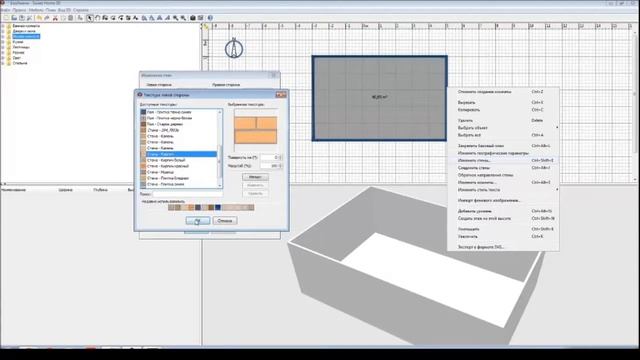Click the compass rose on the plan
Viewport: 640px width, 360px height.
(x=234, y=48)
